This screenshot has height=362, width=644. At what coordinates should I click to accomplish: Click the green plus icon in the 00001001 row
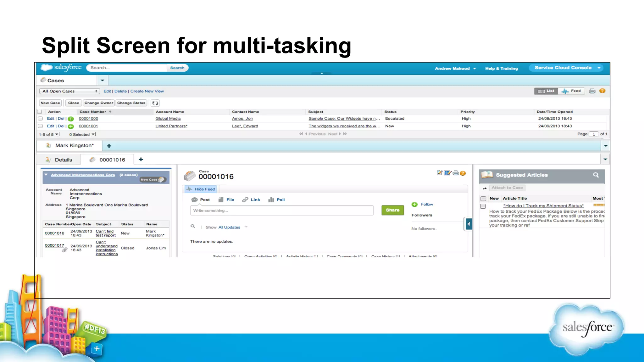71,126
